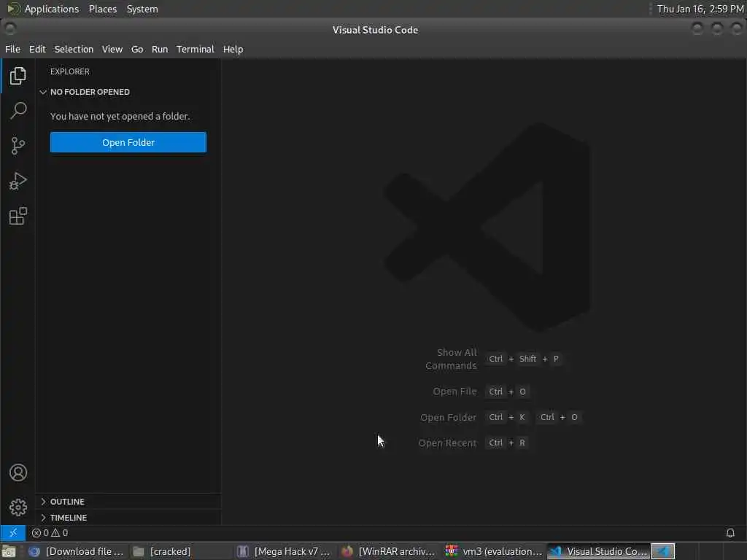This screenshot has width=747, height=560.
Task: Open the System menu in top panel
Action: pyautogui.click(x=142, y=9)
